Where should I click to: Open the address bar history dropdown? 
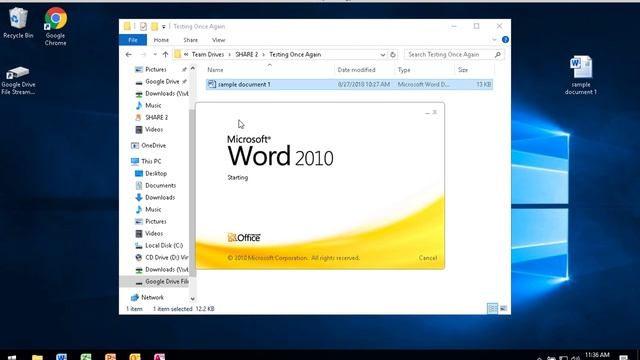[382, 55]
